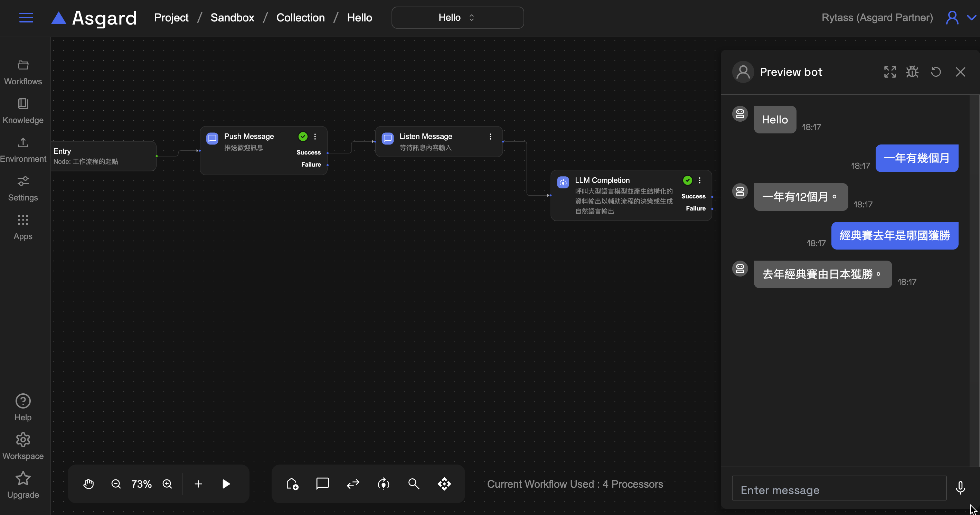
Task: Zoom in the workflow canvas
Action: point(167,484)
